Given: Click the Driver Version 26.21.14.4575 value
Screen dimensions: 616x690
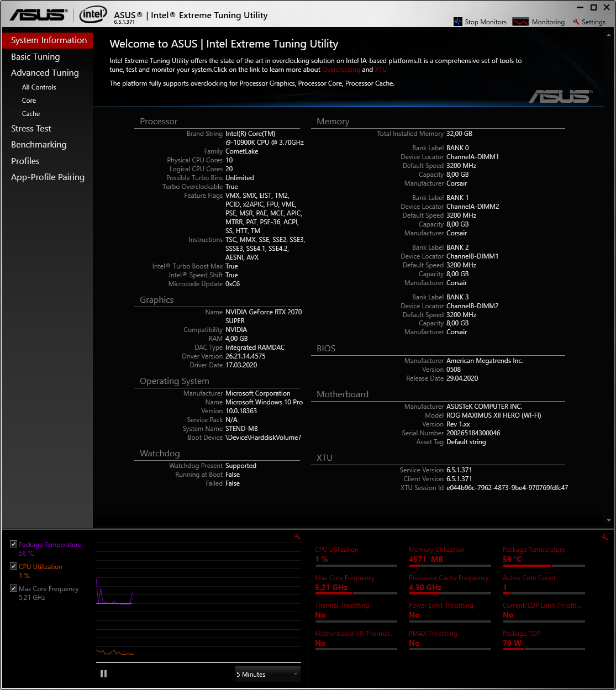Looking at the screenshot, I should (x=245, y=356).
